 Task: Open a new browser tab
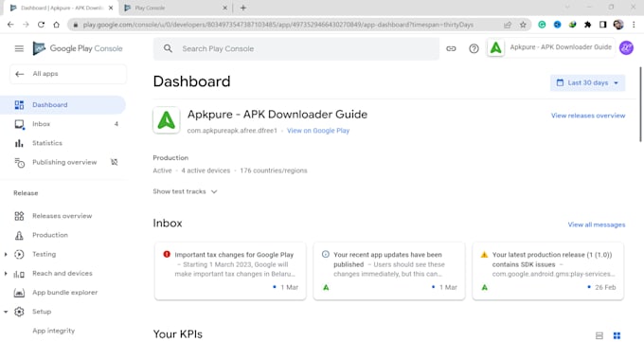pos(243,8)
